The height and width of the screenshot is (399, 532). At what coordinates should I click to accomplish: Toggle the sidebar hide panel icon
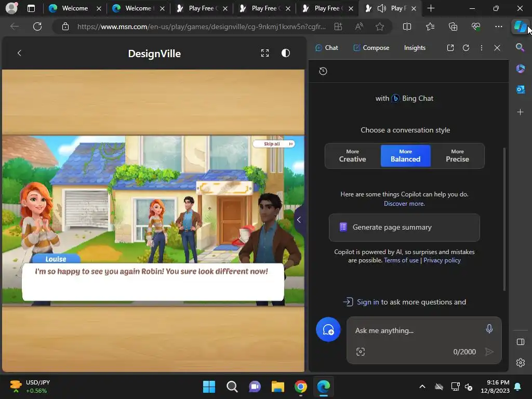(520, 342)
